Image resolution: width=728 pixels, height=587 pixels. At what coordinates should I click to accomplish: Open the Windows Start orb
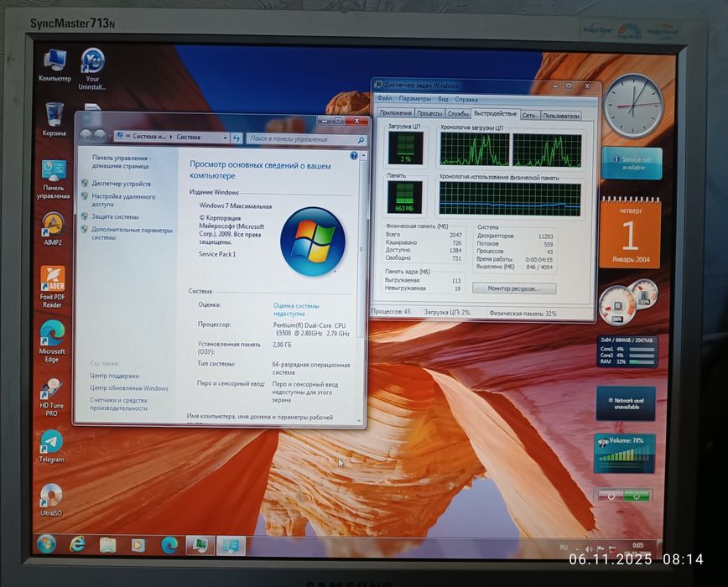click(46, 544)
